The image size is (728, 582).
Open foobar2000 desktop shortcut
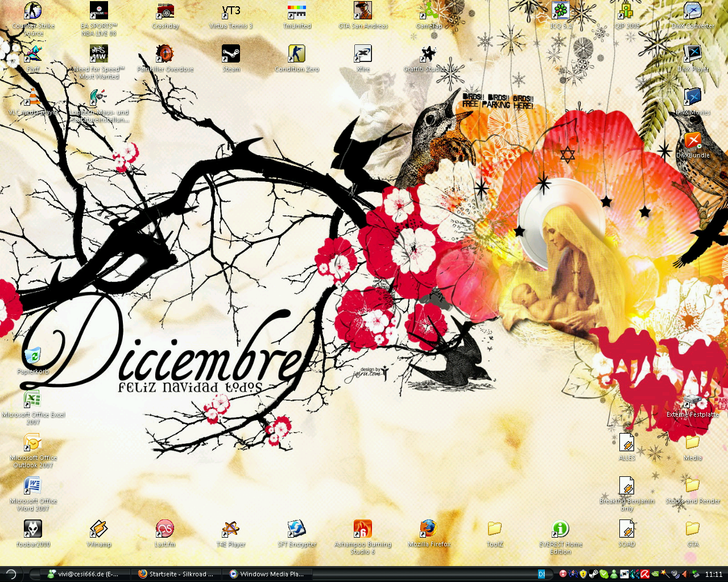coord(33,529)
